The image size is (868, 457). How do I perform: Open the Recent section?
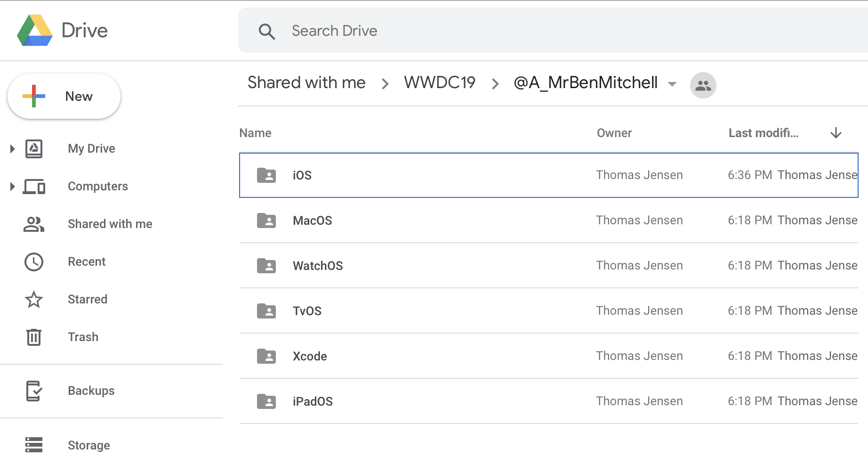[x=87, y=261]
